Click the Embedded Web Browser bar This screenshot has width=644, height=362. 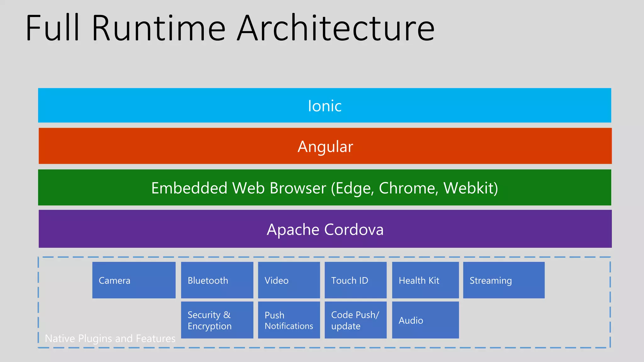pyautogui.click(x=325, y=188)
